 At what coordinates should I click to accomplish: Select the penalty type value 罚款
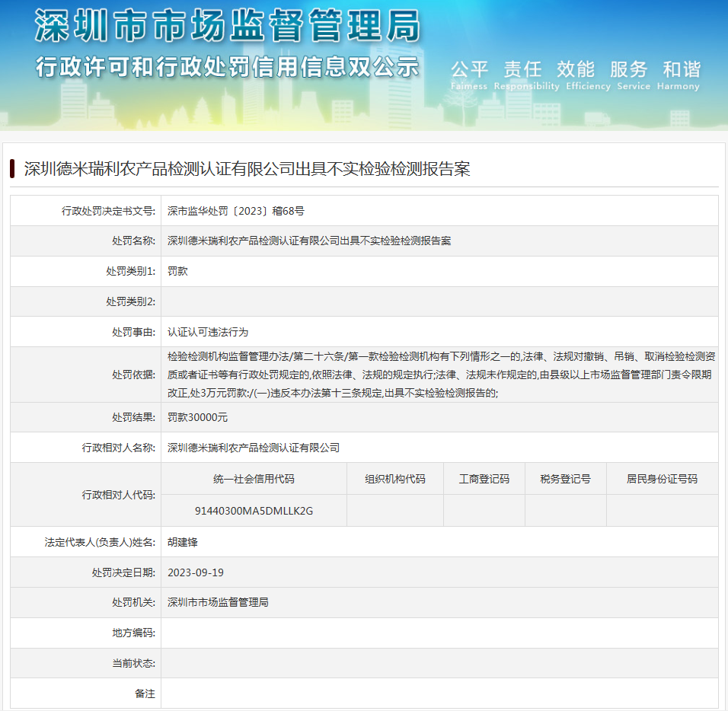(x=177, y=271)
